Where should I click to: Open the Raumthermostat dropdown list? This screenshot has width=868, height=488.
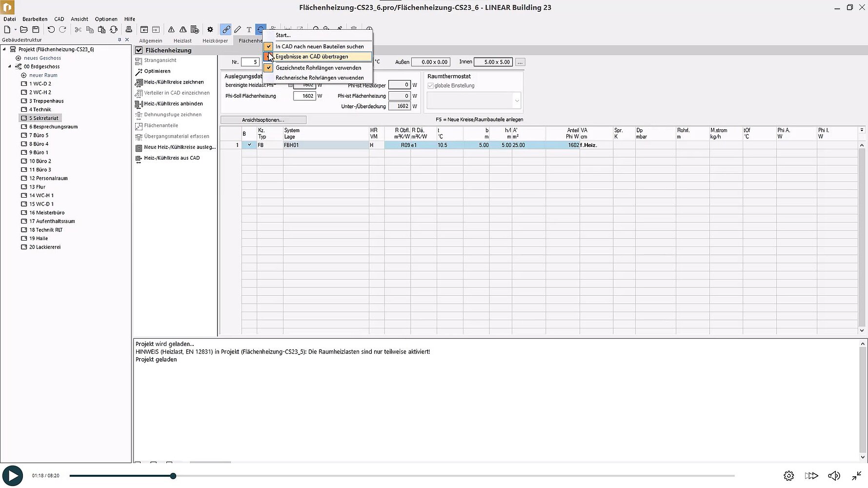pos(517,101)
